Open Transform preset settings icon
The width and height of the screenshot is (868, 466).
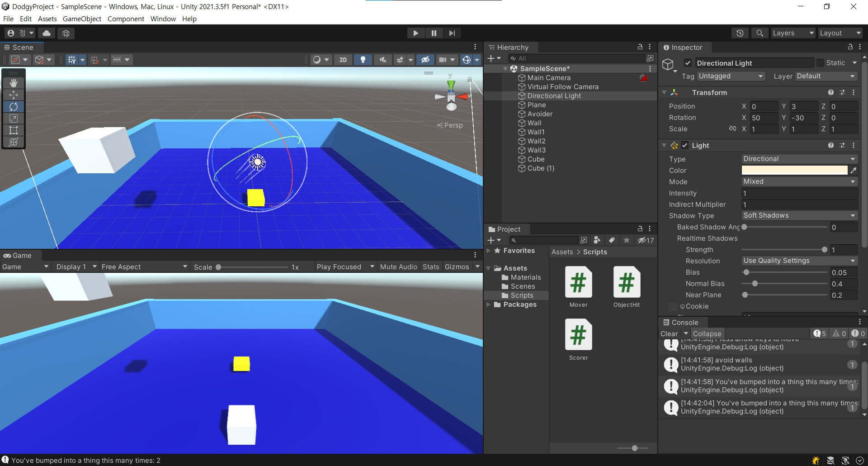(842, 92)
